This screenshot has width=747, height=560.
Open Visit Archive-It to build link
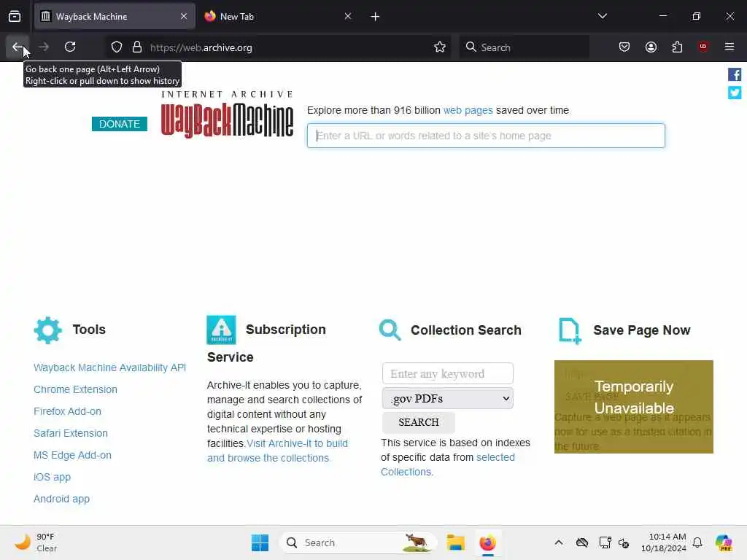pos(298,443)
